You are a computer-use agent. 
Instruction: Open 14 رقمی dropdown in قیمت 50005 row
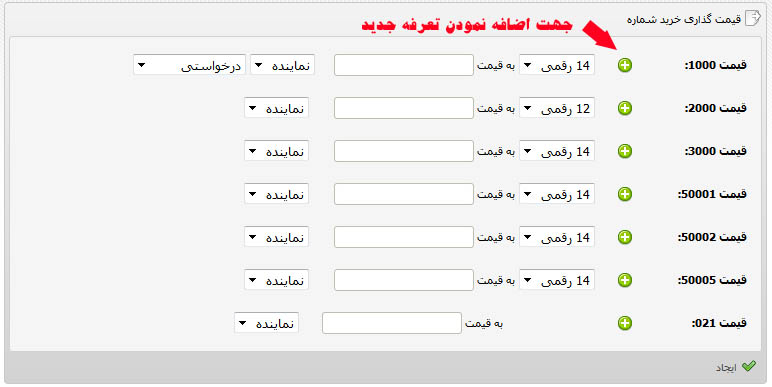557,280
